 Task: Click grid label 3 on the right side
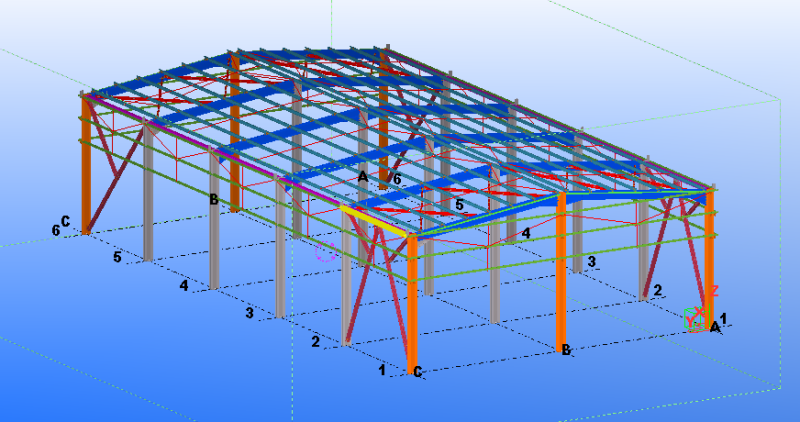591,262
